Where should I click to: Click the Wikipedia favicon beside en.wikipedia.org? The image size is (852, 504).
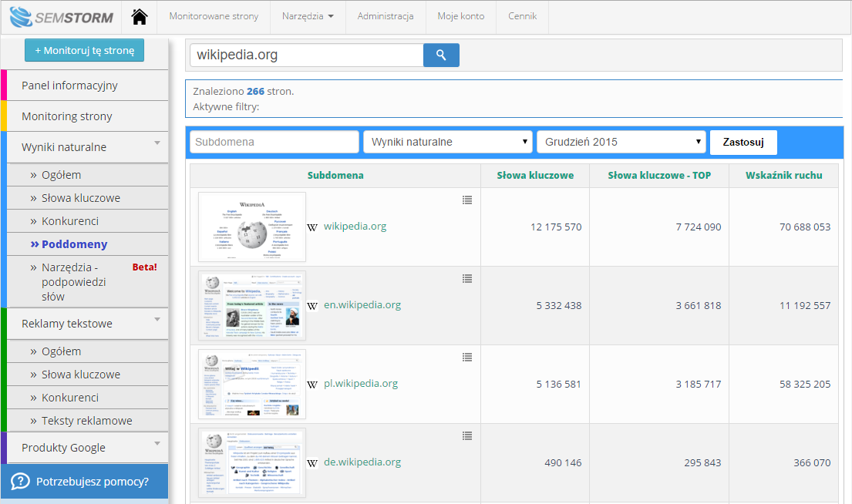(312, 306)
